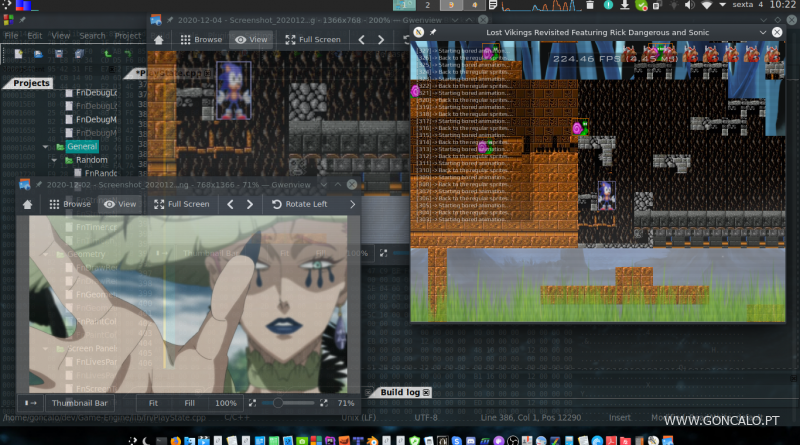Click the Save all icon in Code::Blocks toolbar
800x445 pixels.
79,54
